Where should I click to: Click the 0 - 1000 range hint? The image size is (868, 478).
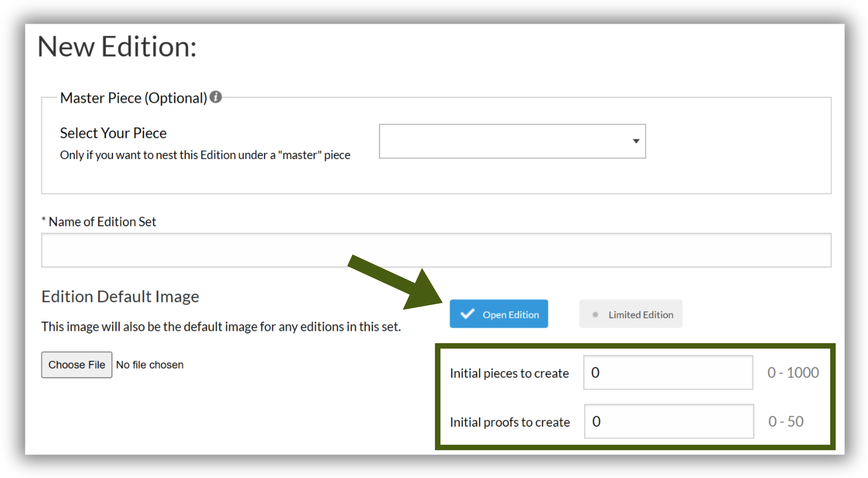[793, 372]
